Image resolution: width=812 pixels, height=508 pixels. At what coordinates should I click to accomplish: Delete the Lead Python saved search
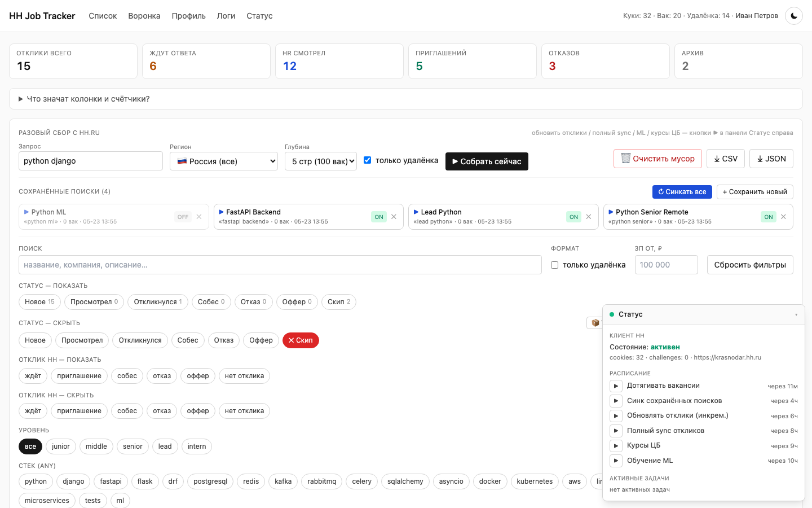(589, 217)
